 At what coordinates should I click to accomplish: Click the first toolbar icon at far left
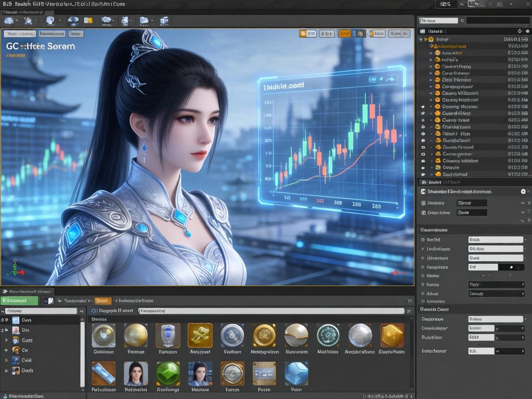(9, 21)
